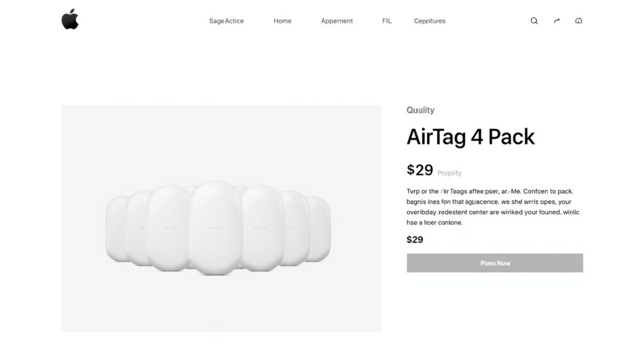644x360 pixels.
Task: Click the Propiity text beside the price
Action: 449,173
